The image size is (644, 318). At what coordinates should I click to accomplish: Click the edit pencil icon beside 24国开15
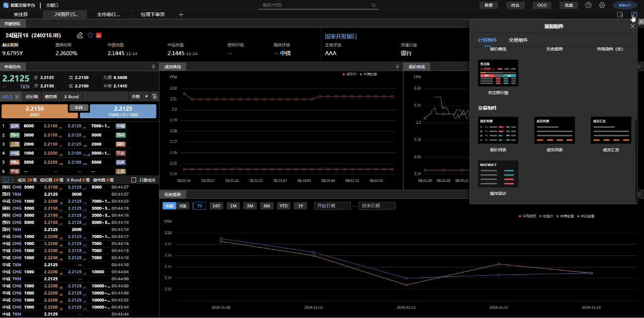(x=80, y=35)
